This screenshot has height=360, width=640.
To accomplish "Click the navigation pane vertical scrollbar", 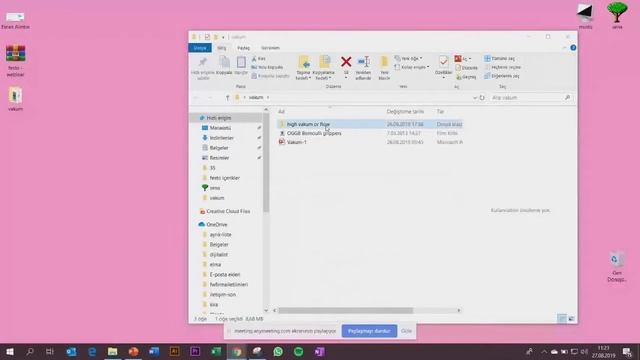I will [266, 163].
